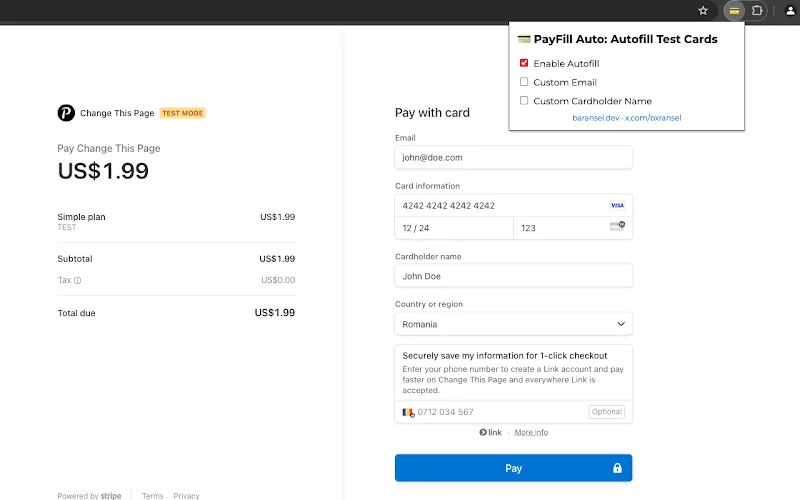Click the Change This Page logo
This screenshot has height=500, width=800.
(66, 113)
